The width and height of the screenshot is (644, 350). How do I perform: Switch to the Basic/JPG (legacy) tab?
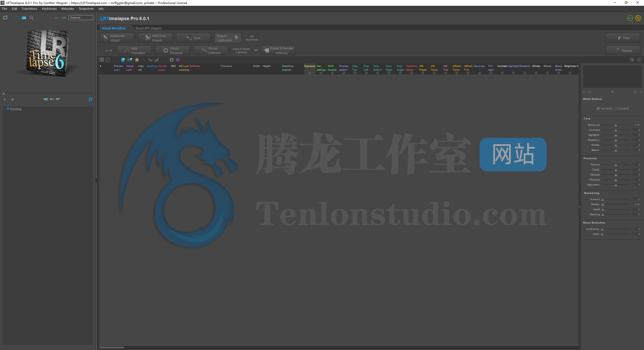(149, 28)
